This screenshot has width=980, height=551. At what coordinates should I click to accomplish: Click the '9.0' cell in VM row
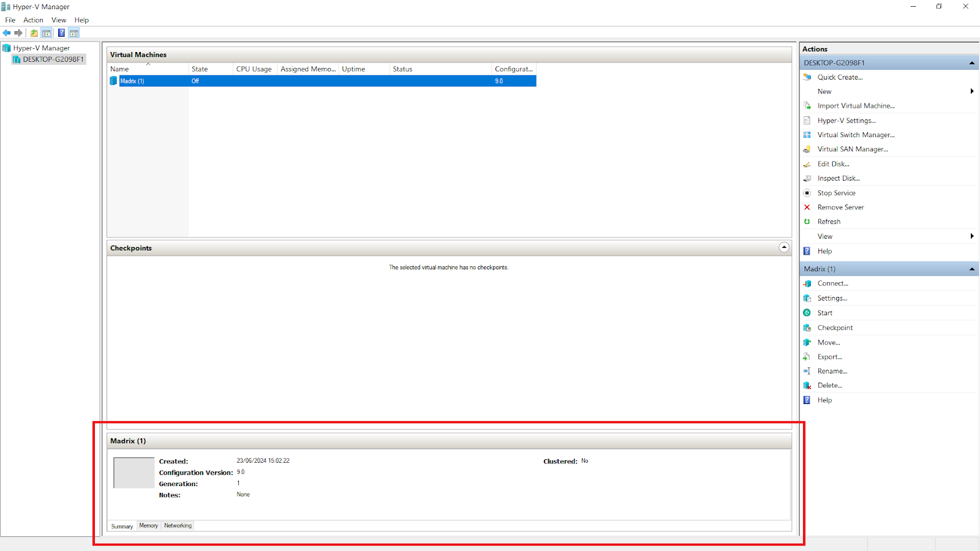[x=499, y=81]
